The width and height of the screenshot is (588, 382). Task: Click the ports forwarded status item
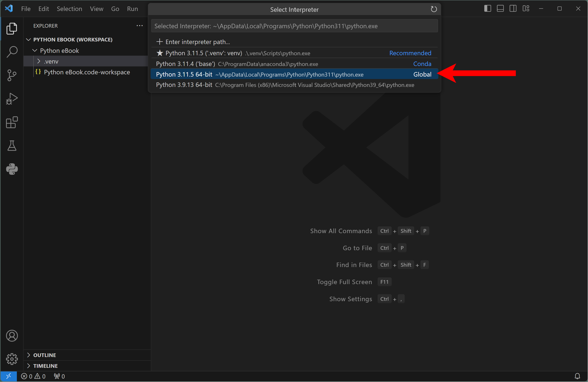click(59, 376)
